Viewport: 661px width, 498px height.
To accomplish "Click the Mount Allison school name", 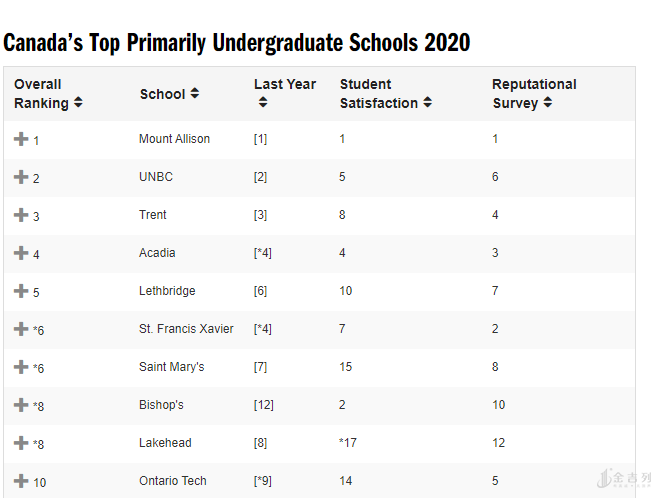I will click(174, 139).
